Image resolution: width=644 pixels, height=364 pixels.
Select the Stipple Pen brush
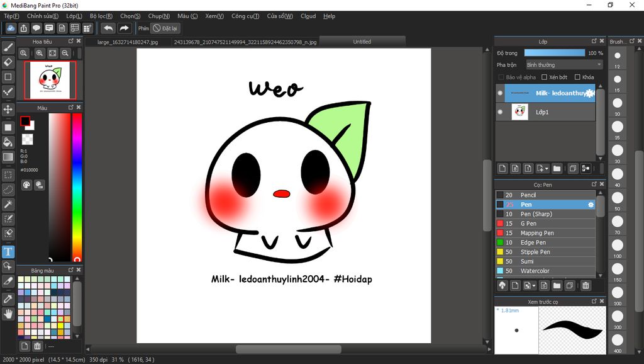(x=545, y=252)
